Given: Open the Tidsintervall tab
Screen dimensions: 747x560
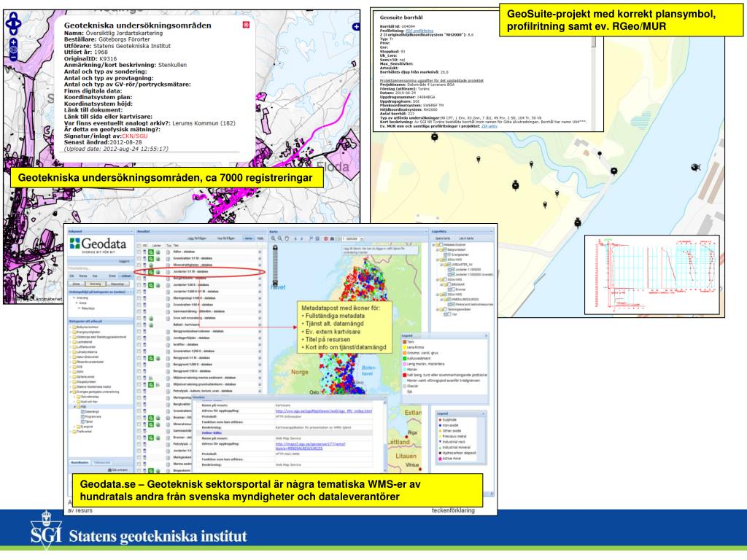Looking at the screenshot, I should pos(102,462).
